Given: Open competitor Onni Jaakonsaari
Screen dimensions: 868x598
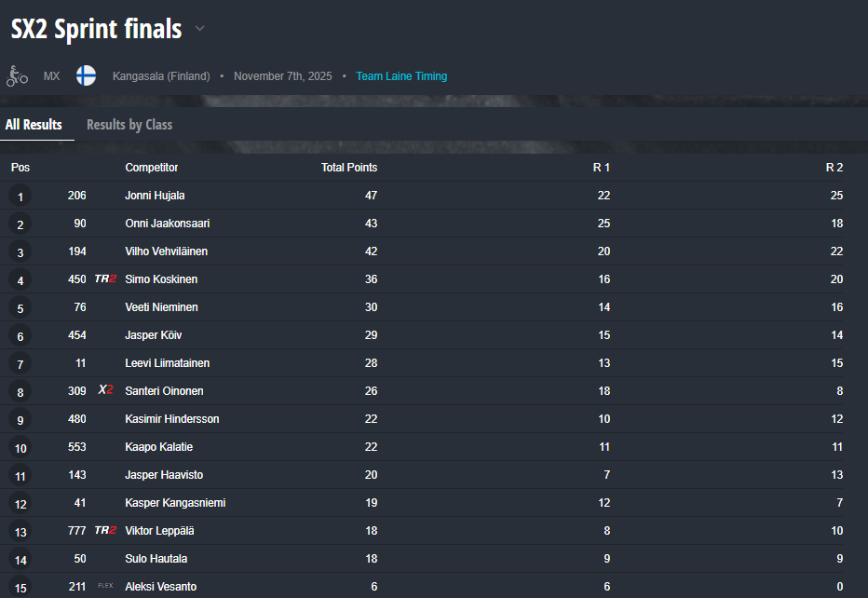Looking at the screenshot, I should [x=167, y=224].
